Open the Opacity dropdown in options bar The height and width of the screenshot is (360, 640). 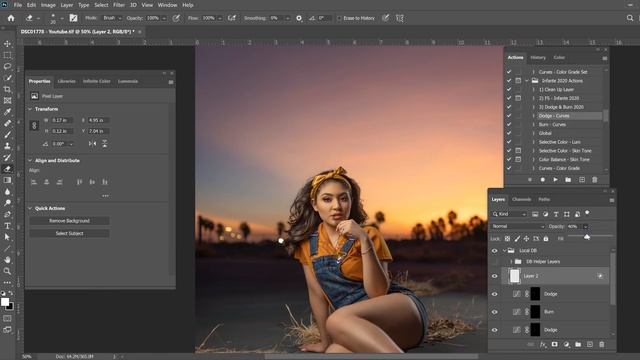[x=164, y=18]
